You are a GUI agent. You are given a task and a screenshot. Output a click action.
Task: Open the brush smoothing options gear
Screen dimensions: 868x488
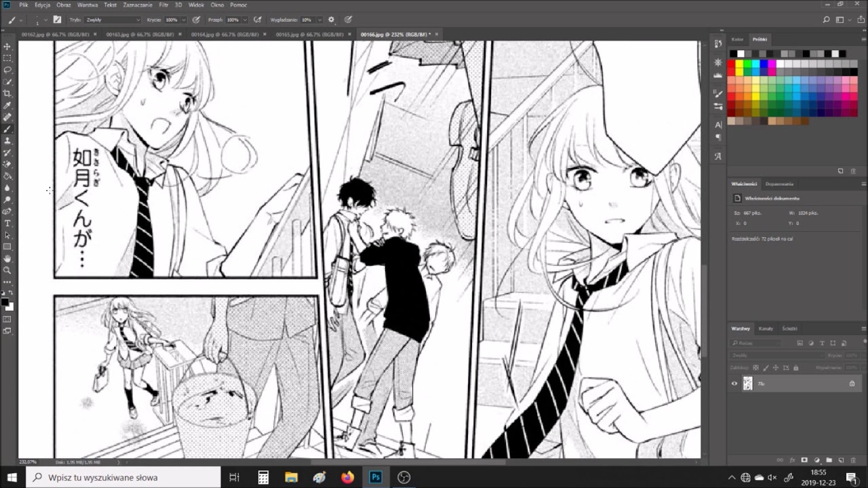click(x=331, y=20)
